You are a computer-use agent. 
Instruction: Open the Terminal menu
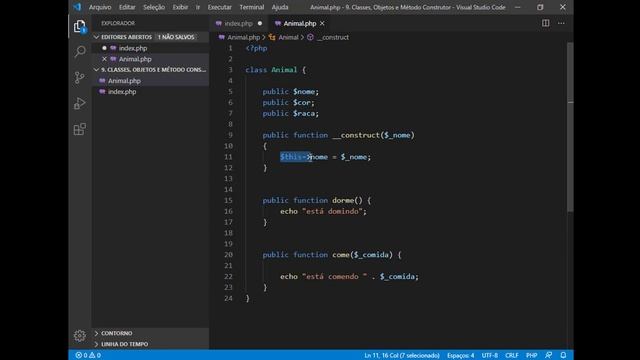(251, 7)
